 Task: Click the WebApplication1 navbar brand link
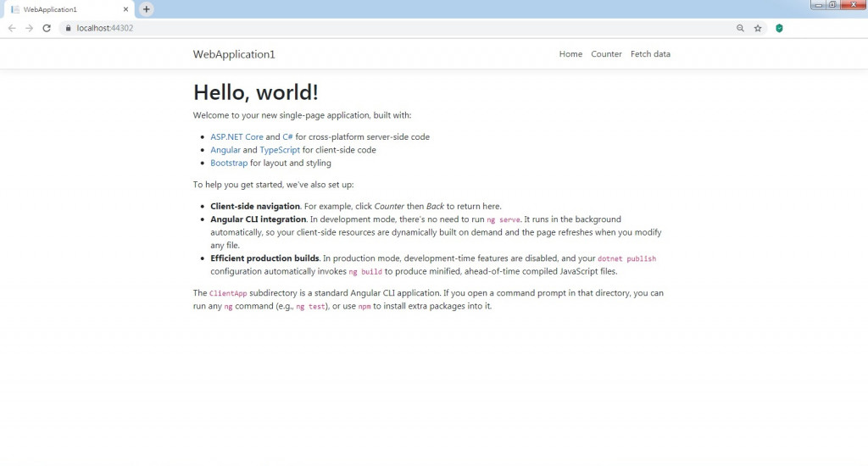tap(234, 54)
